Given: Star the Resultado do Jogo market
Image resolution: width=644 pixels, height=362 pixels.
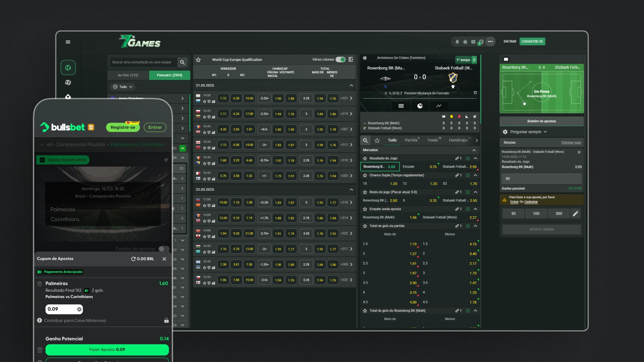Looking at the screenshot, I should (365, 158).
